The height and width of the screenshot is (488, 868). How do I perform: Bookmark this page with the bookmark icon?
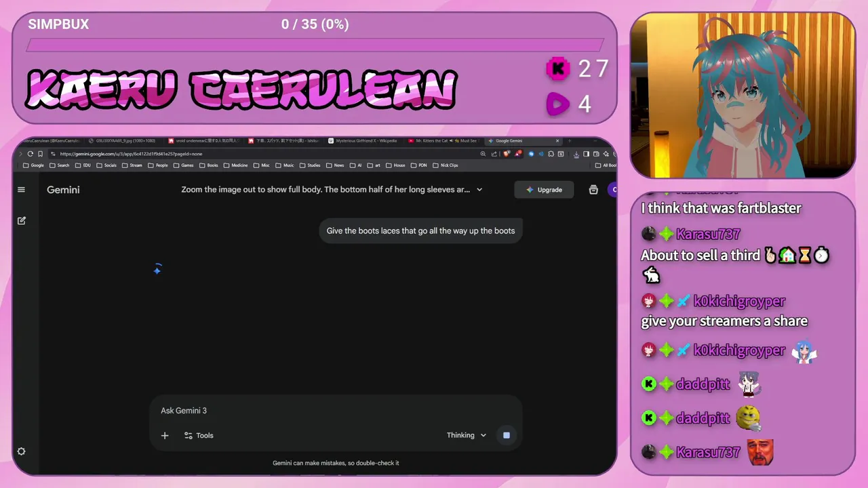coord(40,154)
